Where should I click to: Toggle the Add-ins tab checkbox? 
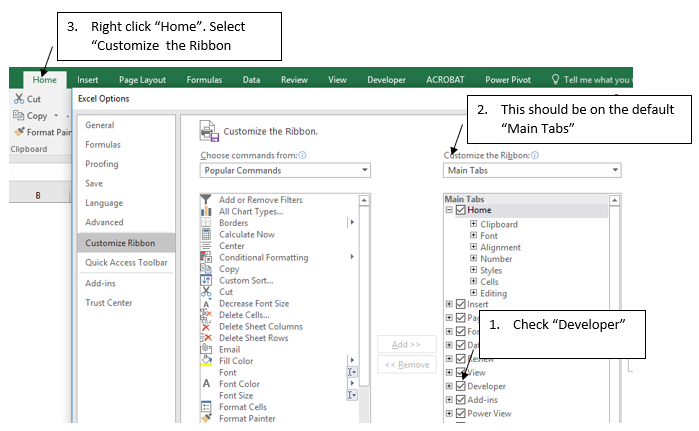(461, 400)
